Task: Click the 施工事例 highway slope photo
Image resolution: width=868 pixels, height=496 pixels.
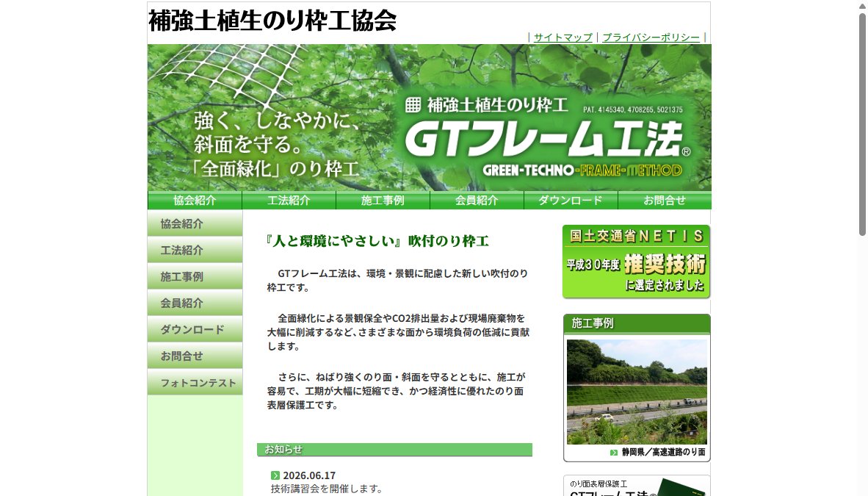Action: click(637, 392)
